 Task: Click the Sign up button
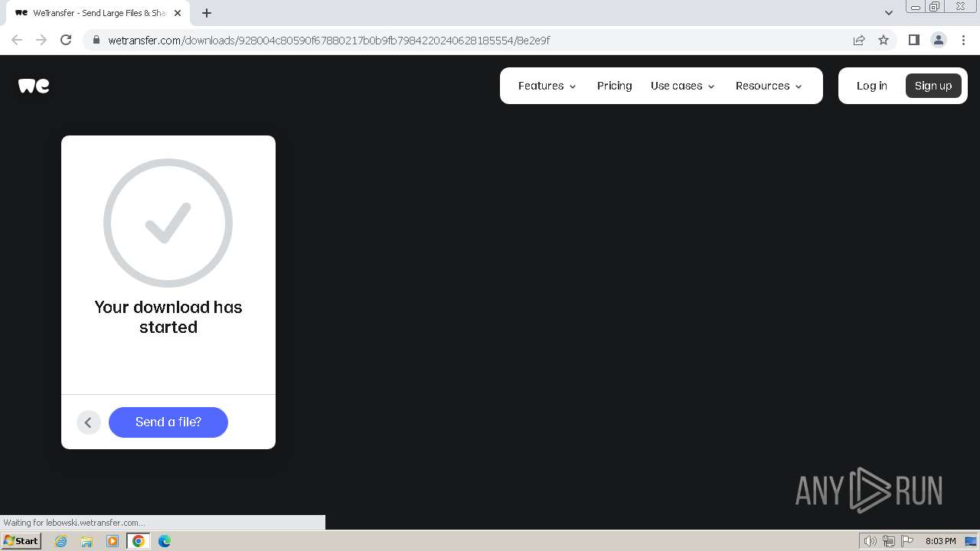[x=933, y=86]
